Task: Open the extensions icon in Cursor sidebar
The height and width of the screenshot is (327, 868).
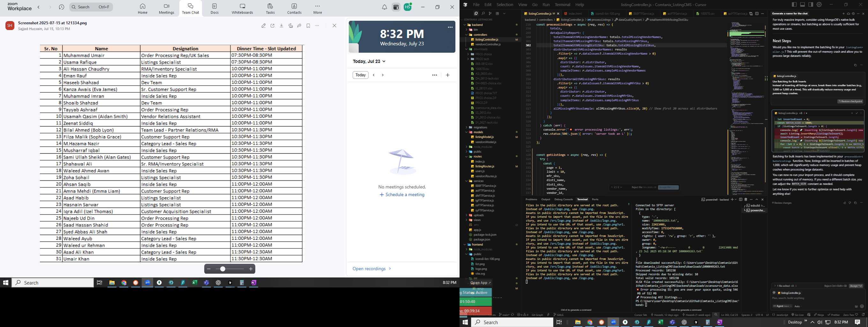Action: 497,13
